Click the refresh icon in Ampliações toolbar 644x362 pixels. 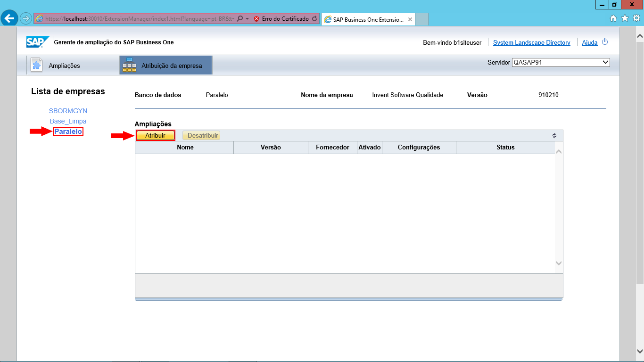pyautogui.click(x=554, y=136)
